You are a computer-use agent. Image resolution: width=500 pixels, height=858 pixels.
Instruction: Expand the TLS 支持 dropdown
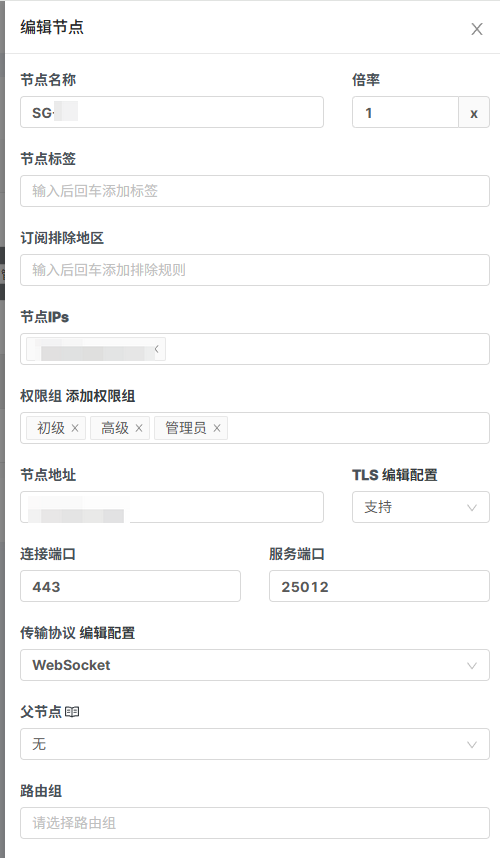[x=421, y=507]
